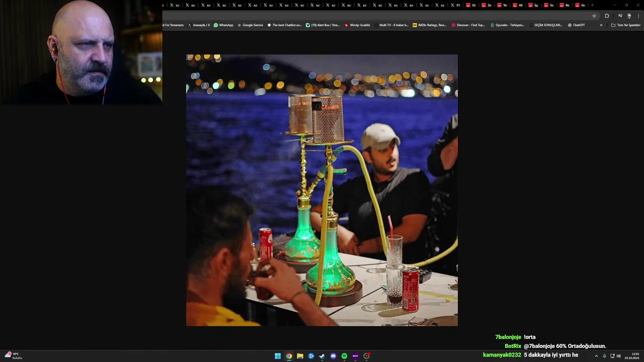Bookmark this page with the star icon
The height and width of the screenshot is (362, 644).
coord(594,16)
